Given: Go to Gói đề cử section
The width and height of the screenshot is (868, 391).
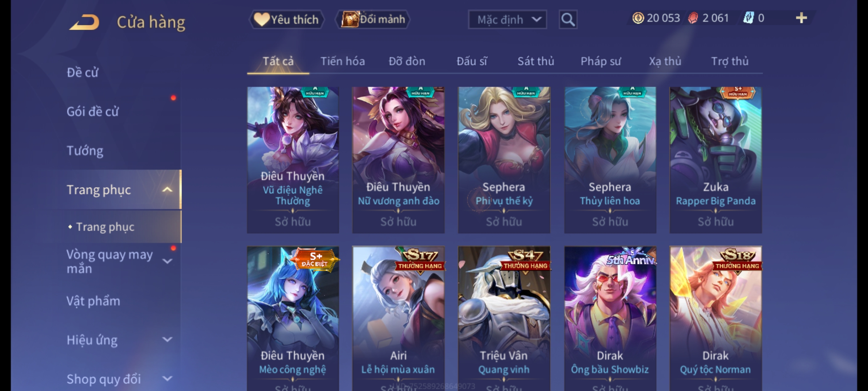Looking at the screenshot, I should coord(93,112).
